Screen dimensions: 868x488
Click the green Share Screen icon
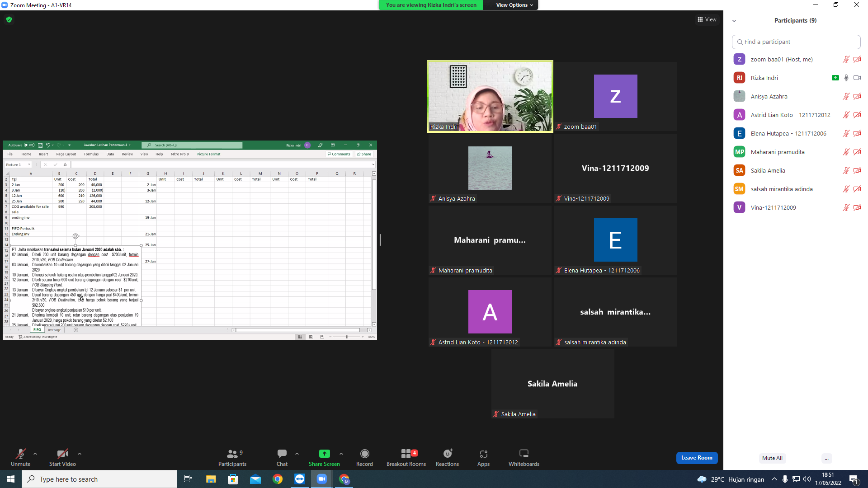pos(324,454)
